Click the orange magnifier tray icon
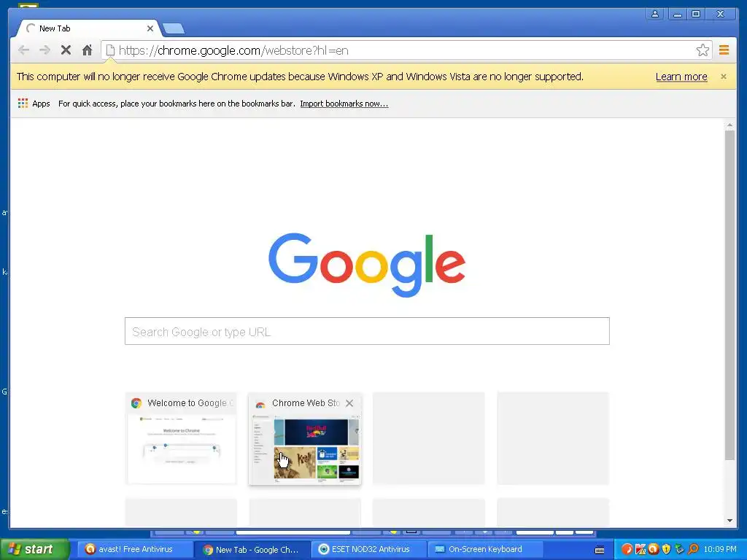This screenshot has width=747, height=560. pyautogui.click(x=693, y=549)
